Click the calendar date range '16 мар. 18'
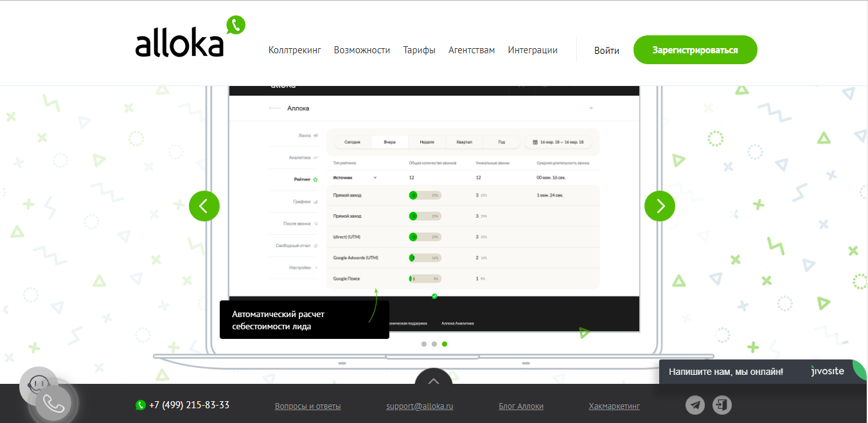This screenshot has width=868, height=423. [558, 142]
